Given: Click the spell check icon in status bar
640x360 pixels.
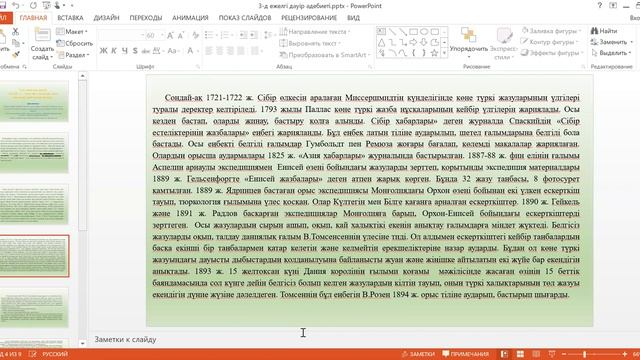Looking at the screenshot, I should point(33,354).
